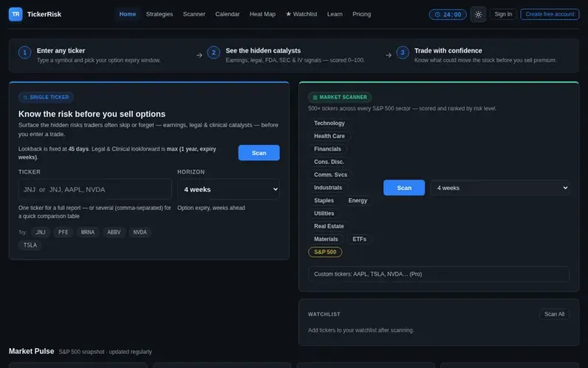
Task: Click 'Add tickers to your watchlist after scanning.'
Action: click(360, 330)
